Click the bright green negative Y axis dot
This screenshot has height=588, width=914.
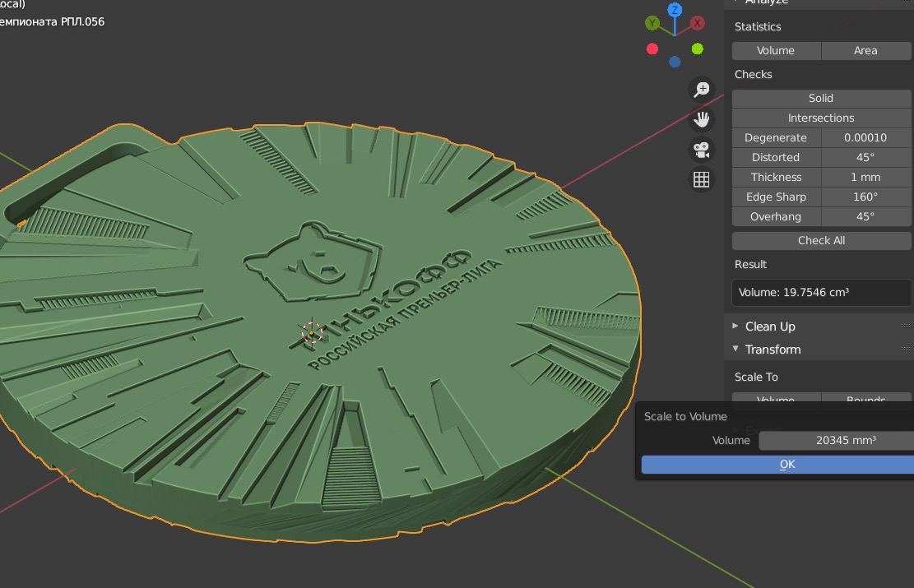697,49
